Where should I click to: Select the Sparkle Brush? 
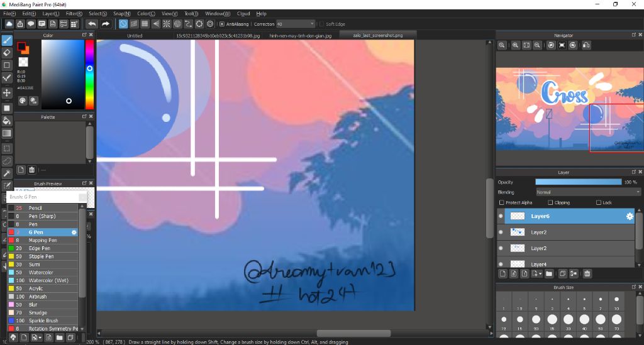tap(43, 320)
